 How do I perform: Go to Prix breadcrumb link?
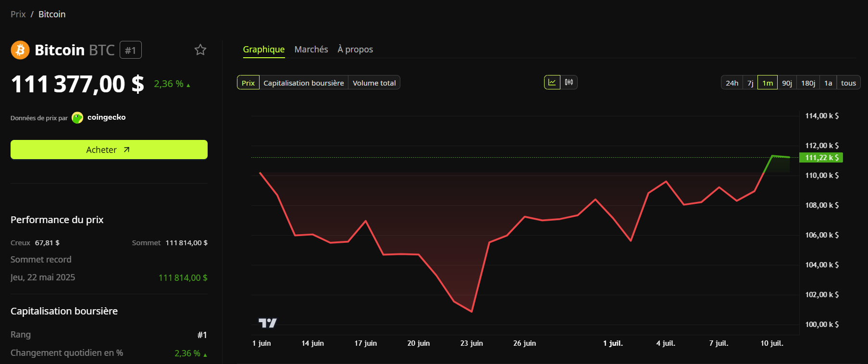(18, 14)
